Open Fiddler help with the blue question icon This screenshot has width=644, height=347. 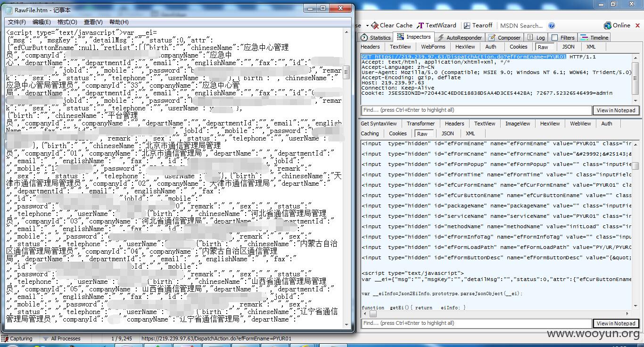(x=552, y=25)
